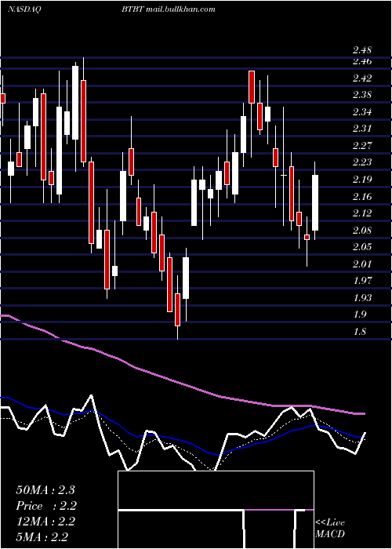This screenshot has height=549, width=392.
Task: Click the 2.01 price level label
Action: (361, 264)
